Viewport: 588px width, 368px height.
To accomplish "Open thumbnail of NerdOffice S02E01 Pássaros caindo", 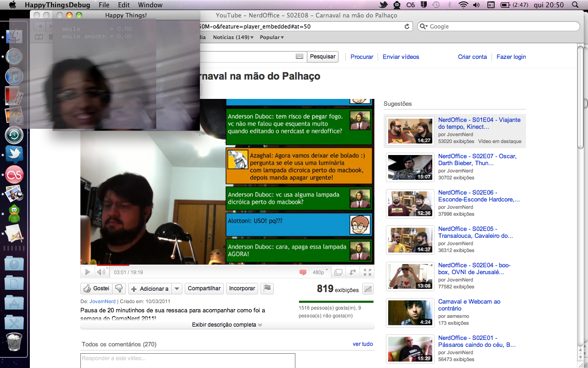I will click(x=410, y=349).
